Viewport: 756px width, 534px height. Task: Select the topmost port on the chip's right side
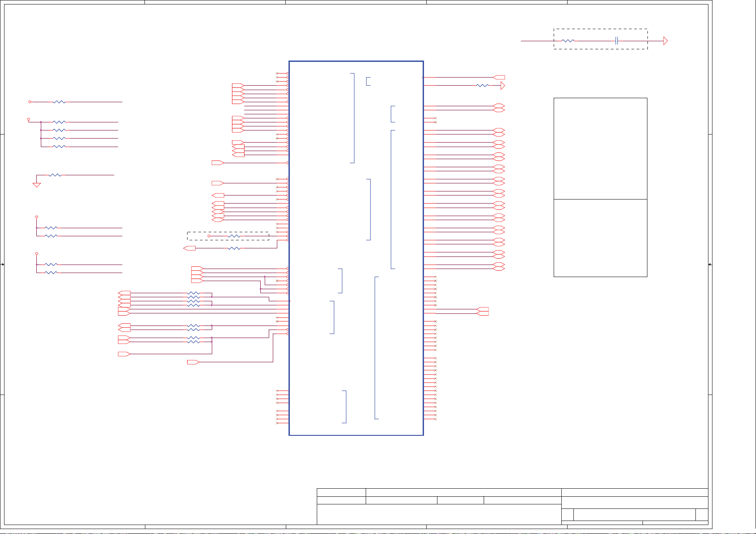(499, 78)
